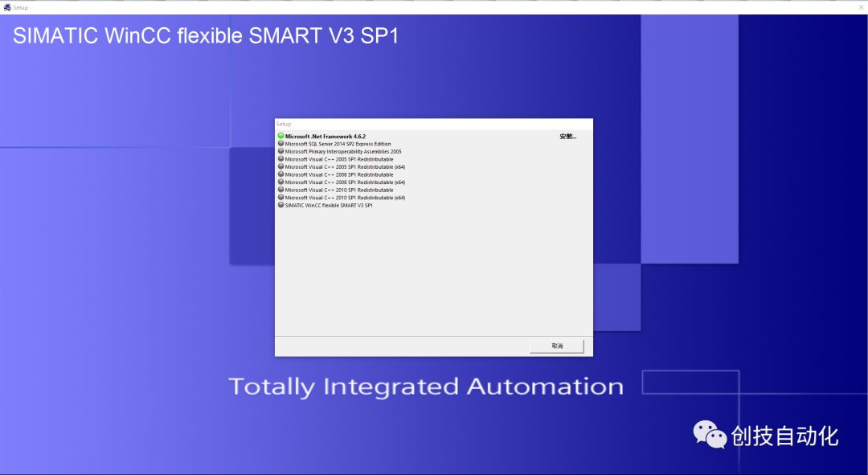This screenshot has height=475, width=868.
Task: Click the green status icon beside .Net Framework 4.6.2
Action: coord(280,136)
